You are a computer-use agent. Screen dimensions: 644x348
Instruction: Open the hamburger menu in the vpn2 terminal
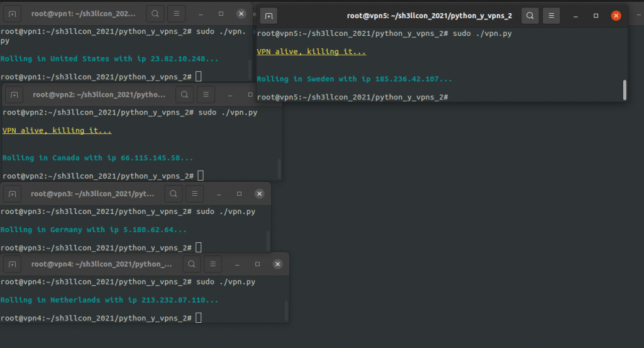(206, 95)
